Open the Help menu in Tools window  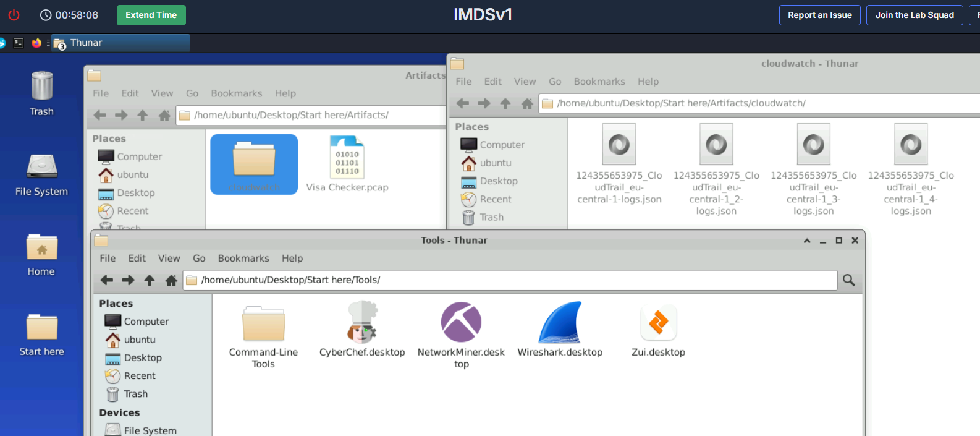[x=292, y=259]
